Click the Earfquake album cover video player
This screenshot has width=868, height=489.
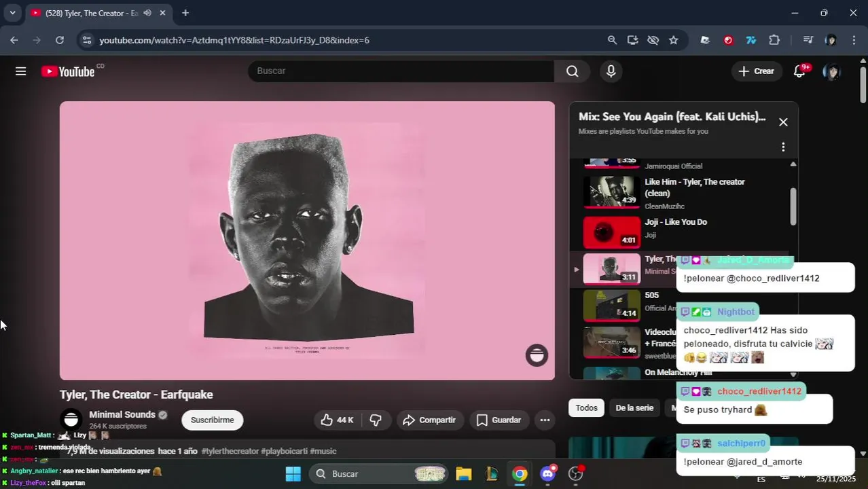(307, 240)
